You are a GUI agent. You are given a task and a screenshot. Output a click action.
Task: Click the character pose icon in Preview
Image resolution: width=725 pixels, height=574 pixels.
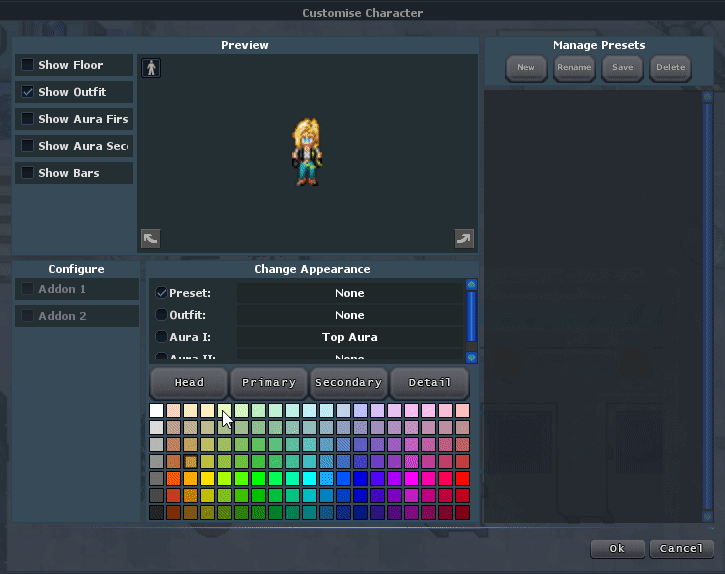pyautogui.click(x=152, y=68)
